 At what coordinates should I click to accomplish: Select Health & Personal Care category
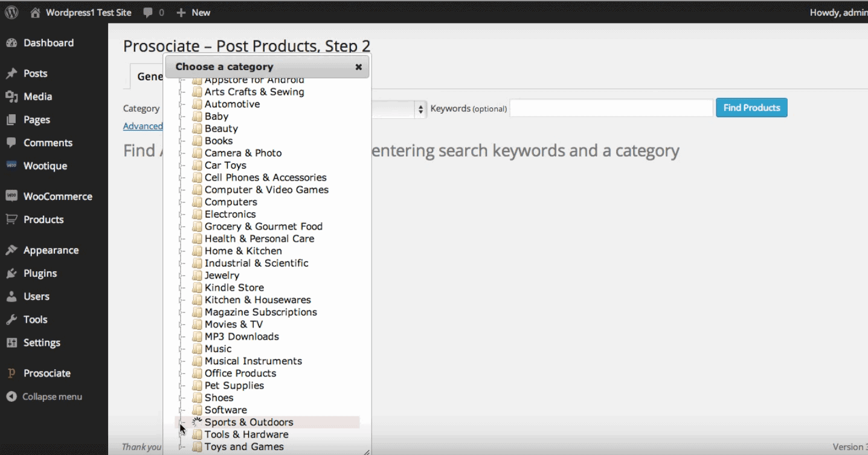pos(259,239)
